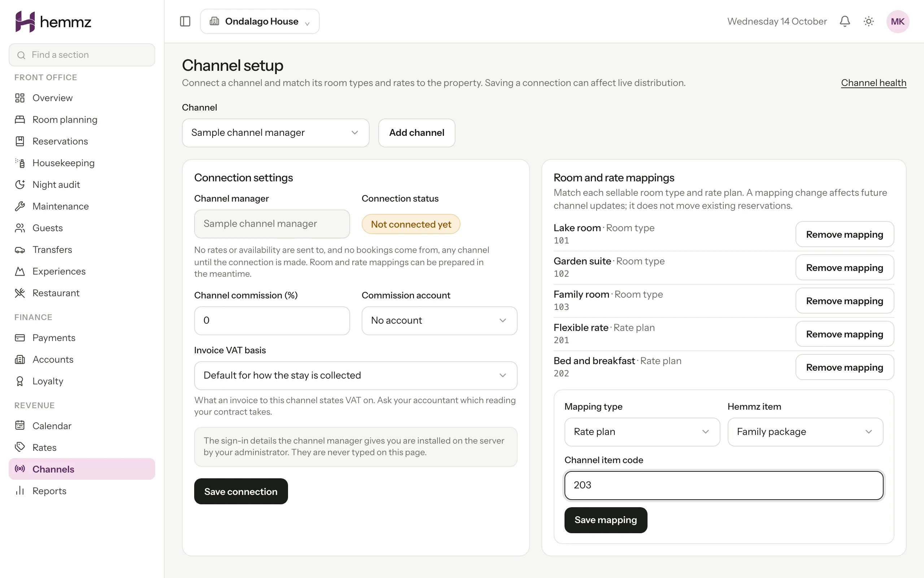Click the Channel item code field
This screenshot has width=924, height=578.
pyautogui.click(x=724, y=485)
